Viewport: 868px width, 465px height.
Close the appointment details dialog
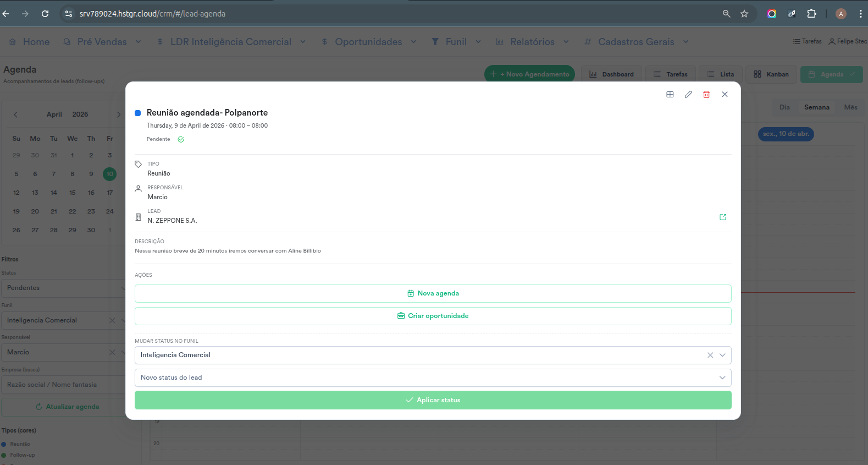point(725,95)
